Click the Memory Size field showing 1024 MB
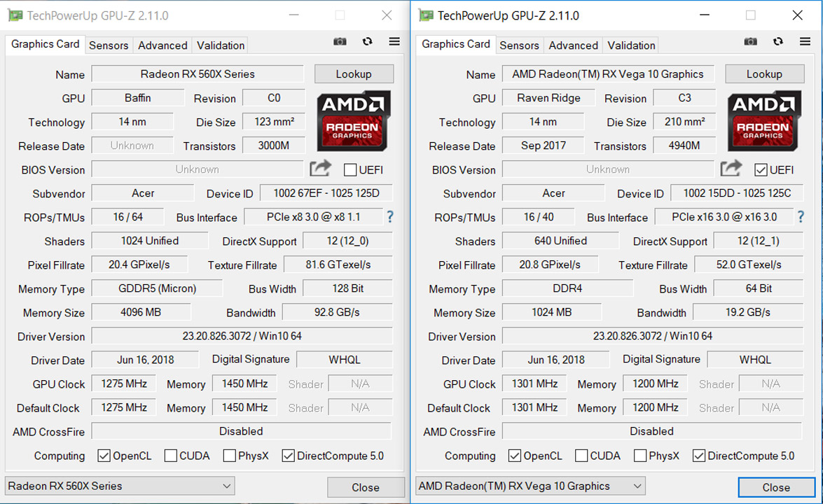The width and height of the screenshot is (823, 504). (x=551, y=312)
